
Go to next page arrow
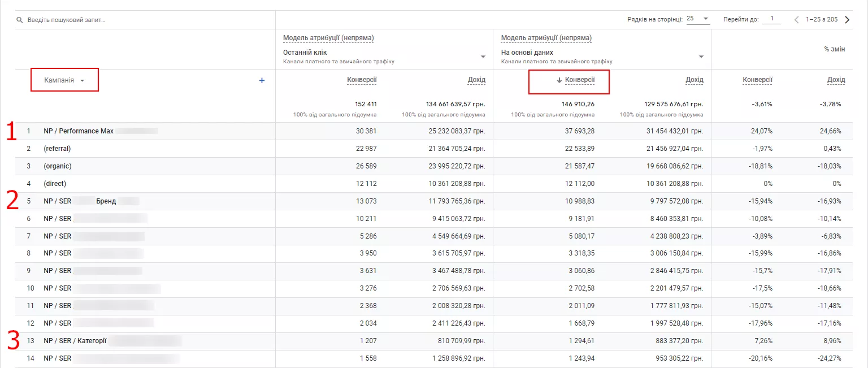(847, 20)
